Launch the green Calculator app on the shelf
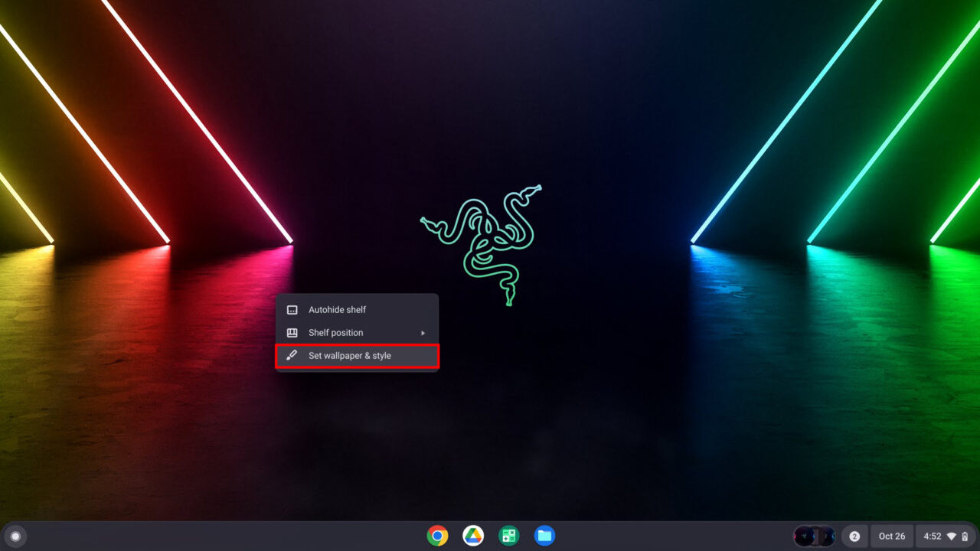The image size is (980, 551). tap(509, 536)
